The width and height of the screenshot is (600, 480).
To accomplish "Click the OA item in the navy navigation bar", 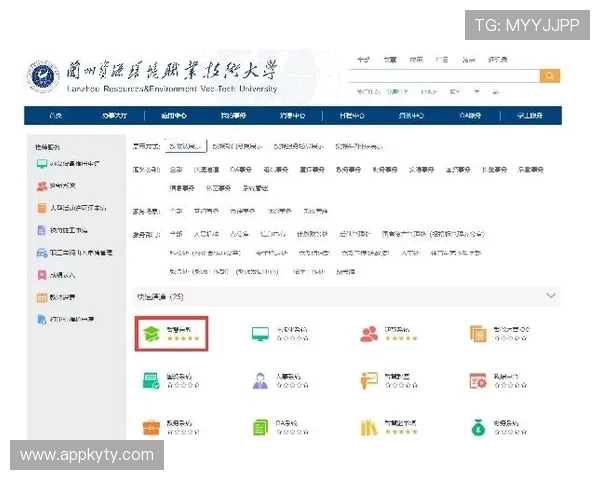I will [470, 116].
